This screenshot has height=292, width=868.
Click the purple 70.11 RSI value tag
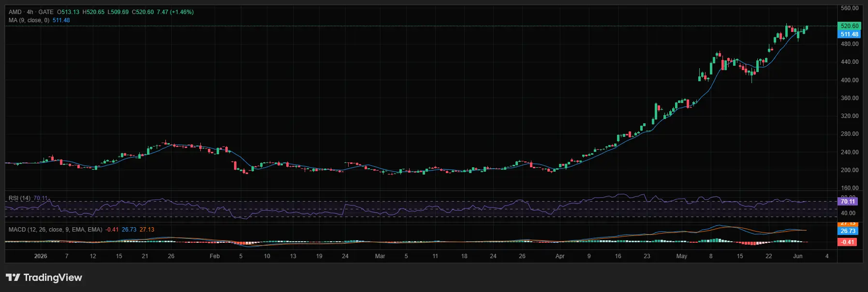pyautogui.click(x=847, y=202)
